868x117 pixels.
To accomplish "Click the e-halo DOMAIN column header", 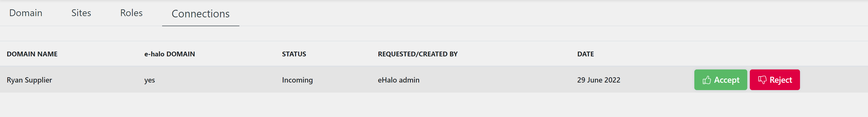I will coord(169,54).
